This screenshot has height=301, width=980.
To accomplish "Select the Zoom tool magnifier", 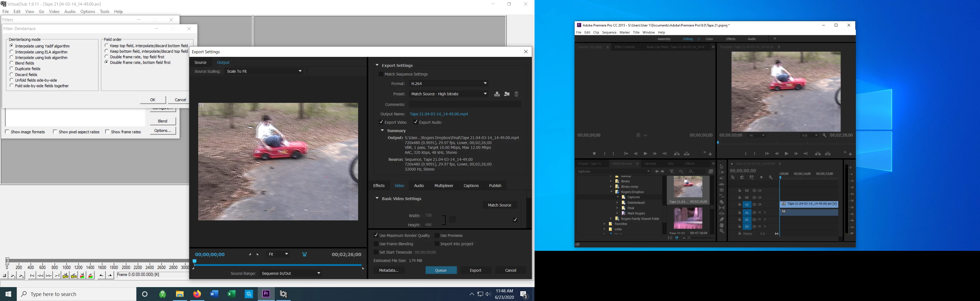I will pos(722,231).
